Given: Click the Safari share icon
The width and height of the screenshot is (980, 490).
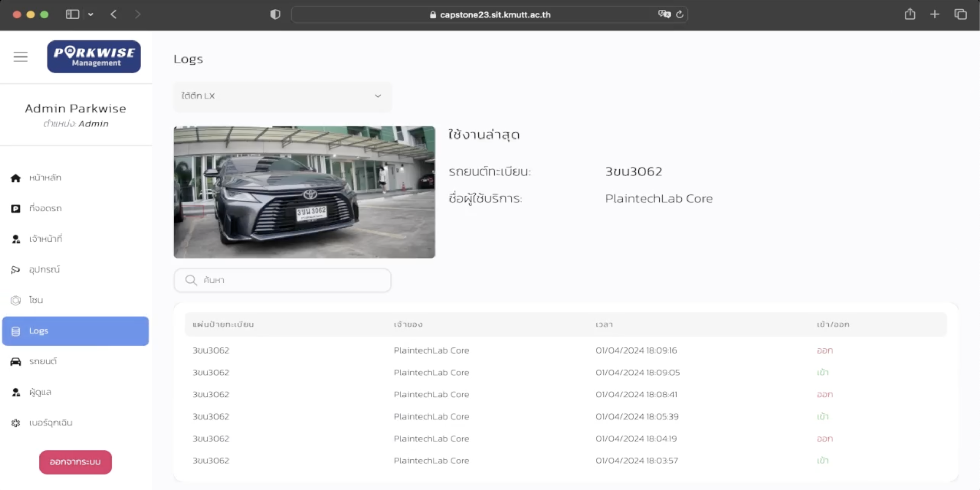Looking at the screenshot, I should tap(910, 14).
